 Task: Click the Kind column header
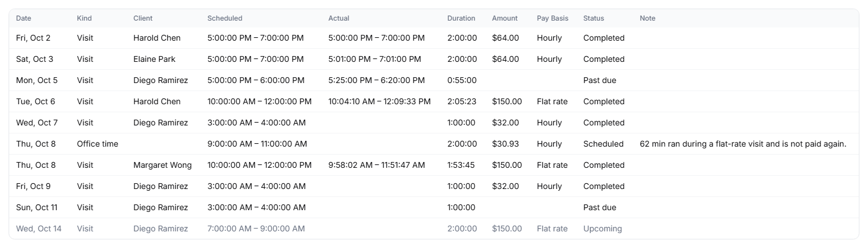point(84,18)
